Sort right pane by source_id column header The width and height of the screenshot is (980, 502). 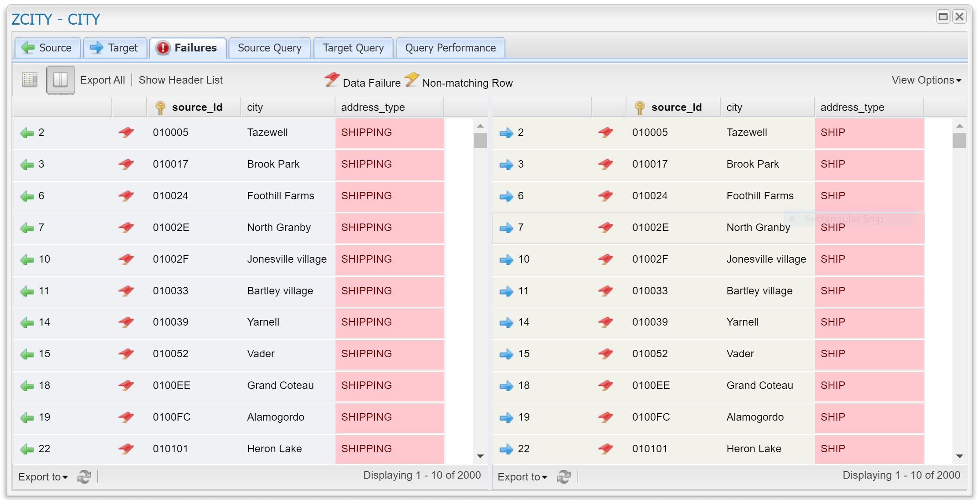point(673,107)
